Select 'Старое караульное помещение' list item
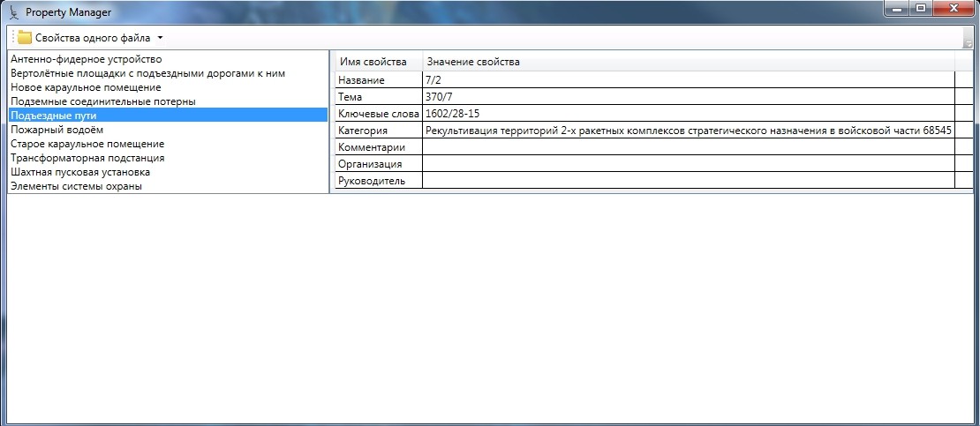The height and width of the screenshot is (426, 980). (168, 144)
